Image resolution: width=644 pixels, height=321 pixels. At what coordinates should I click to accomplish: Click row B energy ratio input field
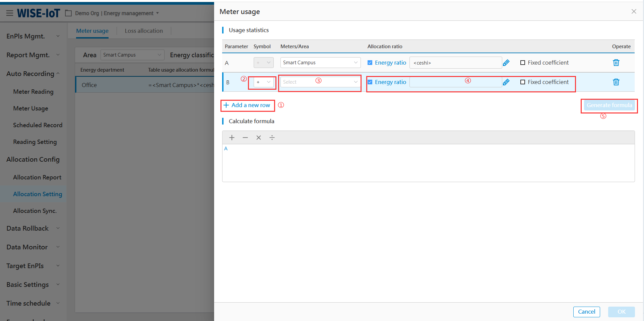click(455, 82)
